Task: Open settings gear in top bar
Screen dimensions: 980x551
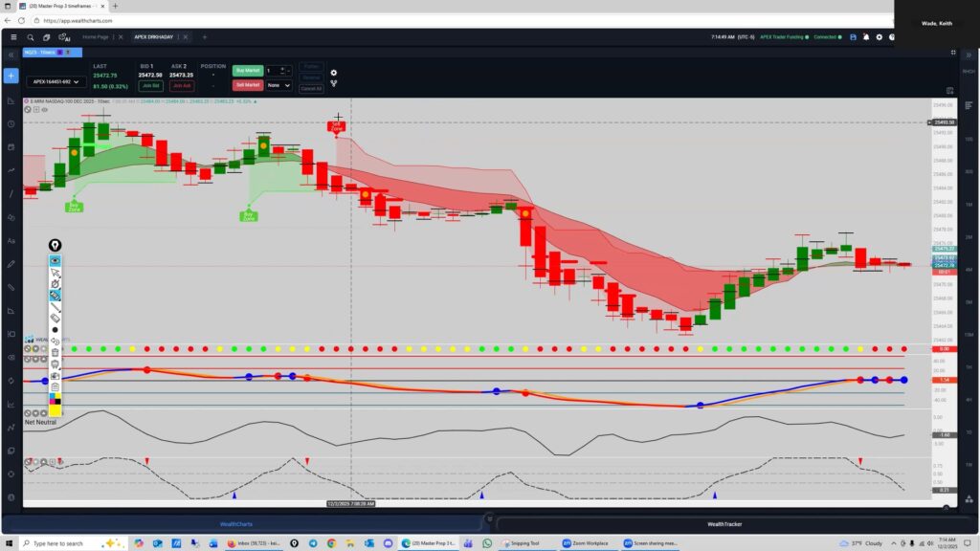Action: (879, 37)
